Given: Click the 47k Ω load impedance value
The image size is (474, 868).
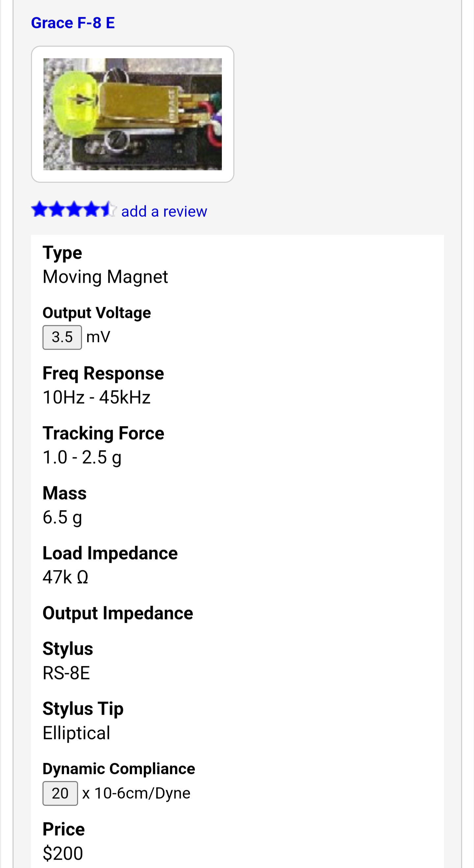Looking at the screenshot, I should [65, 577].
